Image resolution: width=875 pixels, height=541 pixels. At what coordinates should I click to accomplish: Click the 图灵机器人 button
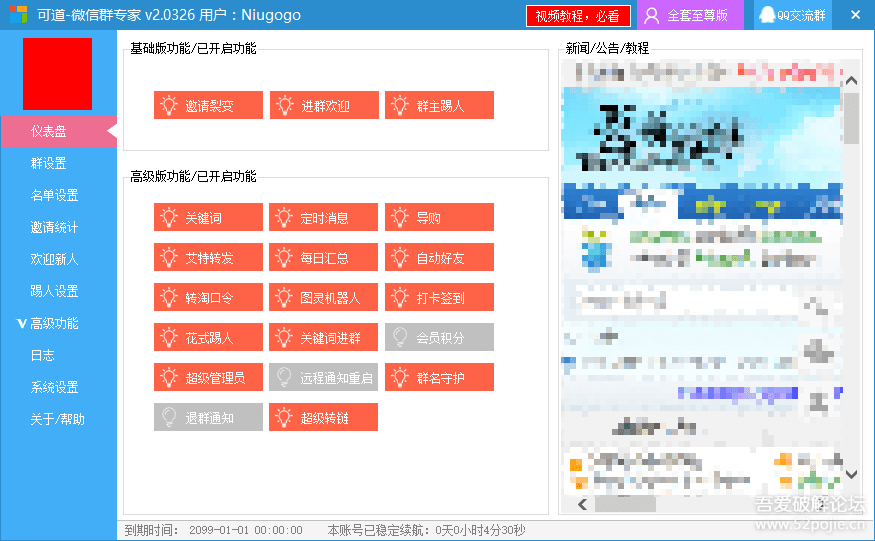323,297
